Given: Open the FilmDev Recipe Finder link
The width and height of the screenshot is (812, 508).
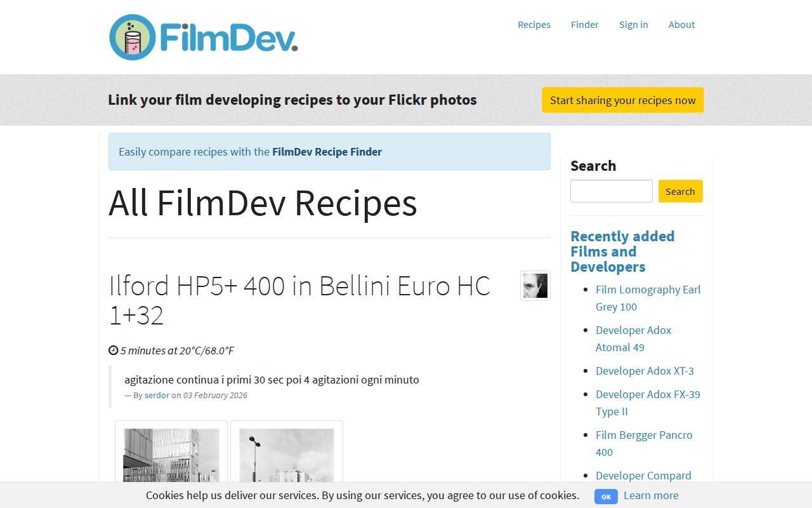Looking at the screenshot, I should [327, 152].
